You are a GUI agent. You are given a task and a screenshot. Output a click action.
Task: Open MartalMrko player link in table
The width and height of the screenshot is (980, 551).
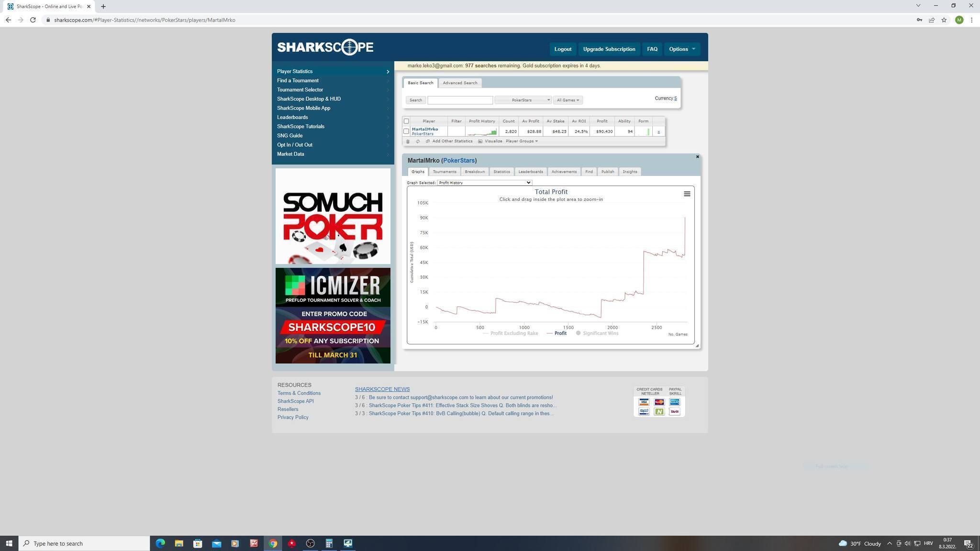[x=425, y=129]
